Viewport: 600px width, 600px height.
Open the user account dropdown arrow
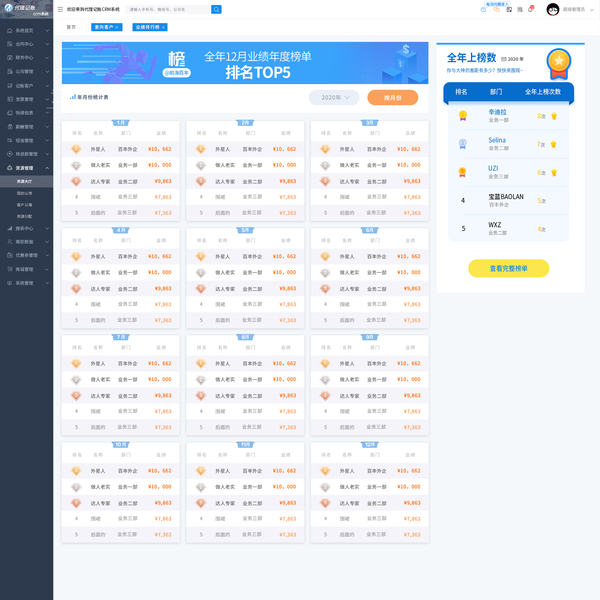click(592, 10)
